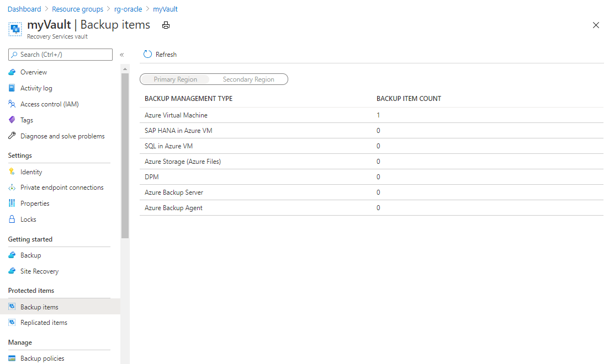This screenshot has width=609, height=364.
Task: Click the Identity key icon
Action: pos(12,172)
